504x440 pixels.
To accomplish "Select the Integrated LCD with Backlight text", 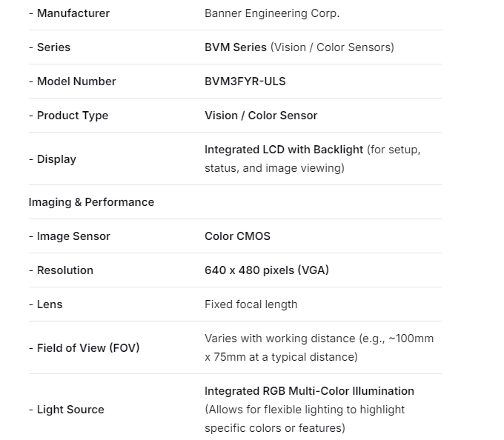I will tap(284, 150).
